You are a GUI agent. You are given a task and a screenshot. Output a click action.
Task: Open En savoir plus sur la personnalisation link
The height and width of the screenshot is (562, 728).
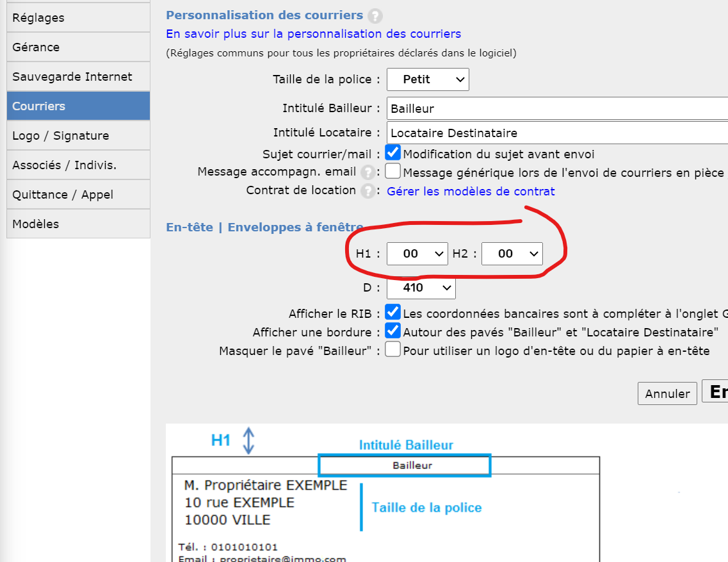point(313,34)
